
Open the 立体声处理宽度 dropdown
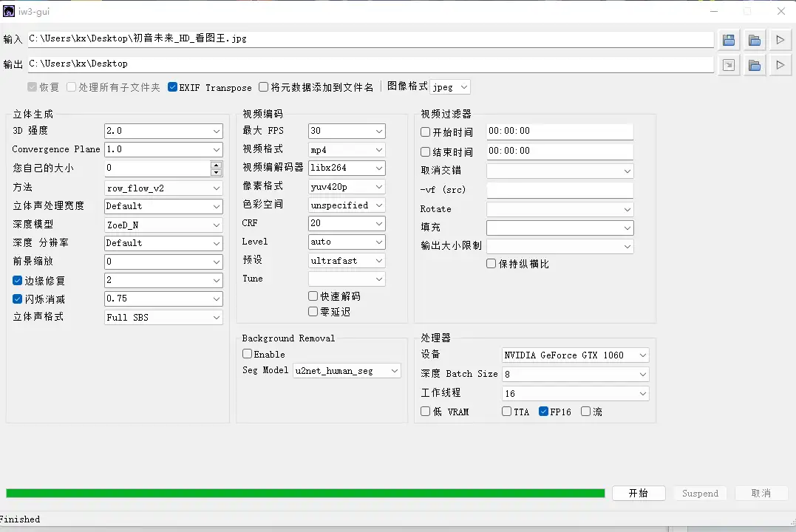163,206
